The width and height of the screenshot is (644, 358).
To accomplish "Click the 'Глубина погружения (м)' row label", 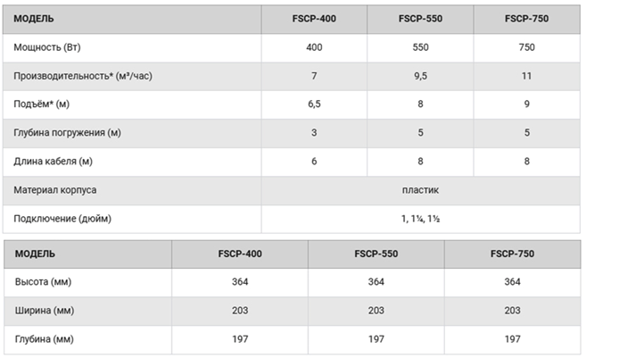I will [68, 133].
